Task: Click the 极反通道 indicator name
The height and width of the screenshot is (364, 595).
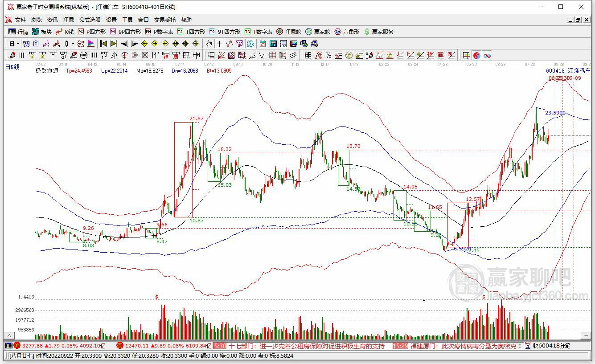Action: 47,70
